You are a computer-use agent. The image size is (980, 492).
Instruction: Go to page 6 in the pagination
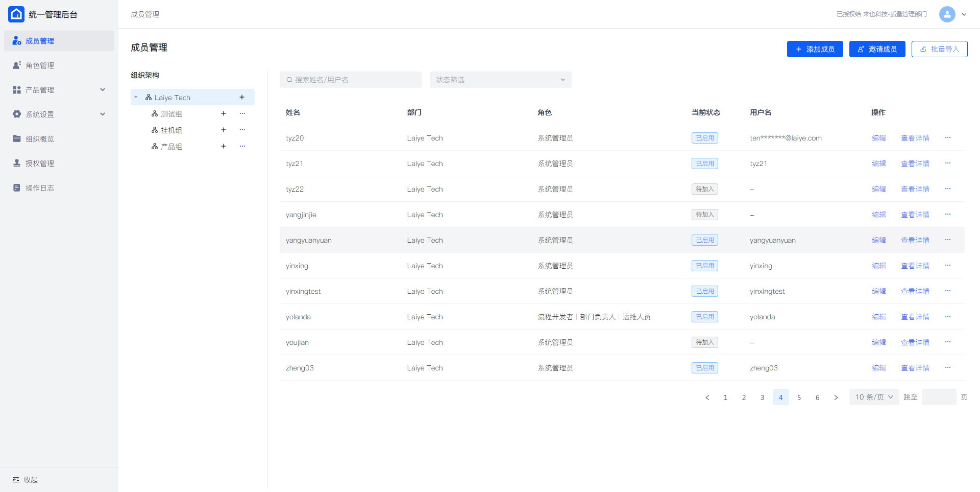(x=818, y=397)
